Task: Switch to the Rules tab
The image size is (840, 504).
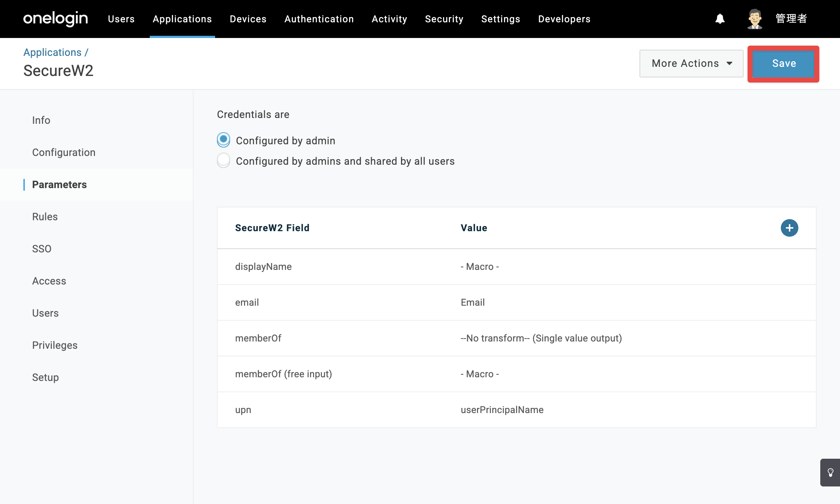Action: coord(45,217)
